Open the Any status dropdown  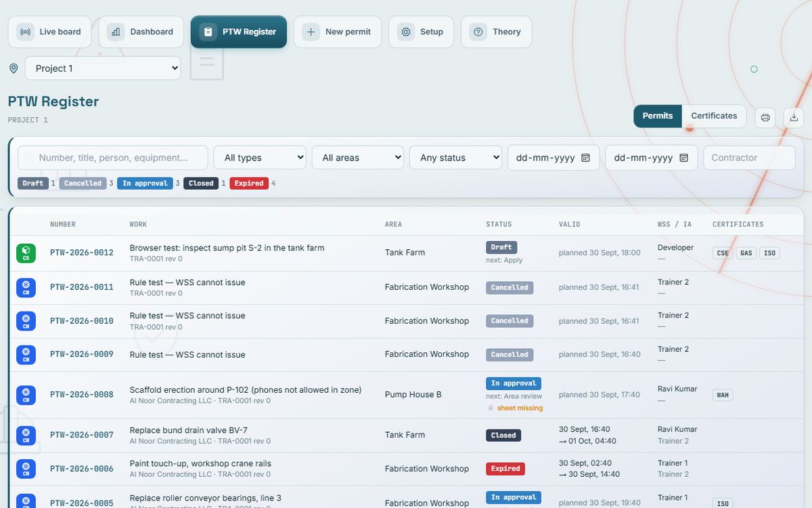[x=455, y=158]
